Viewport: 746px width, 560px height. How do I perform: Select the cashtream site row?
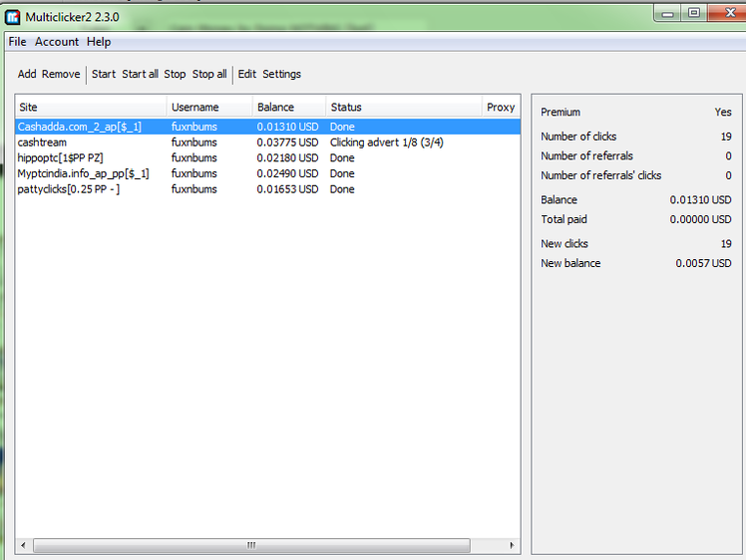coord(268,142)
